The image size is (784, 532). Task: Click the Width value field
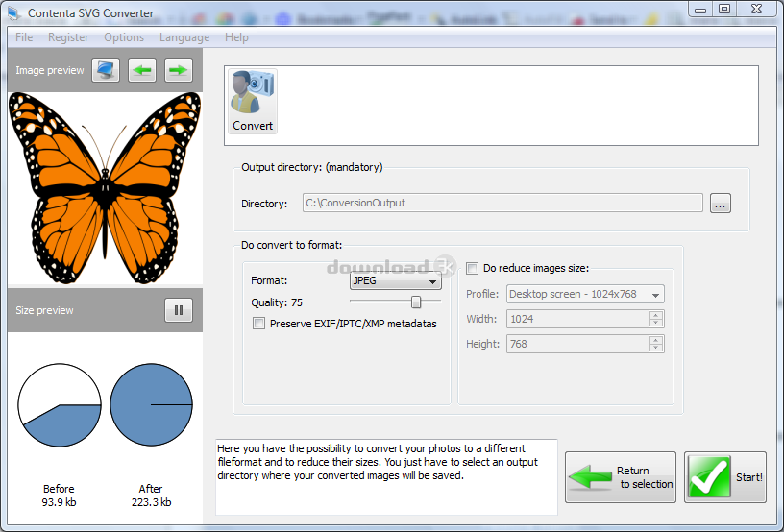577,319
